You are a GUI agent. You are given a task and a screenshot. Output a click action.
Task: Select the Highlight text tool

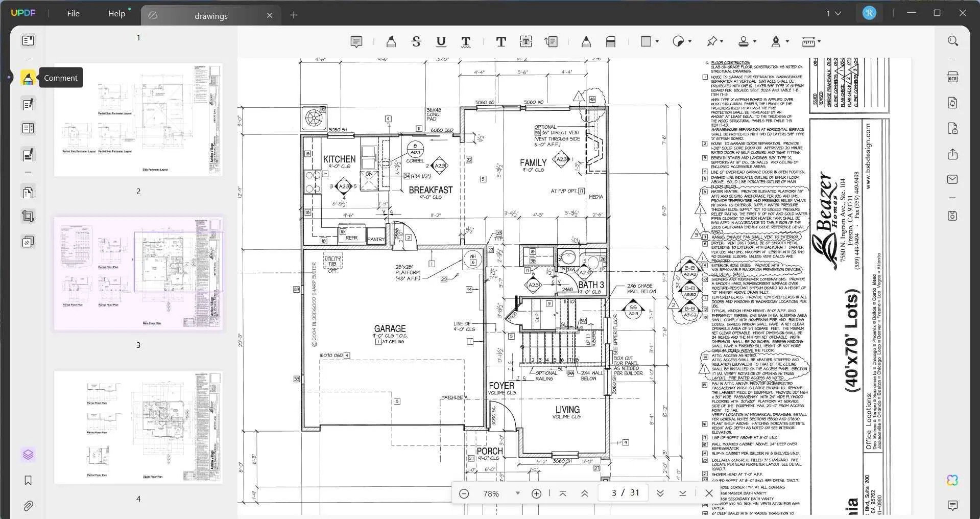(391, 42)
